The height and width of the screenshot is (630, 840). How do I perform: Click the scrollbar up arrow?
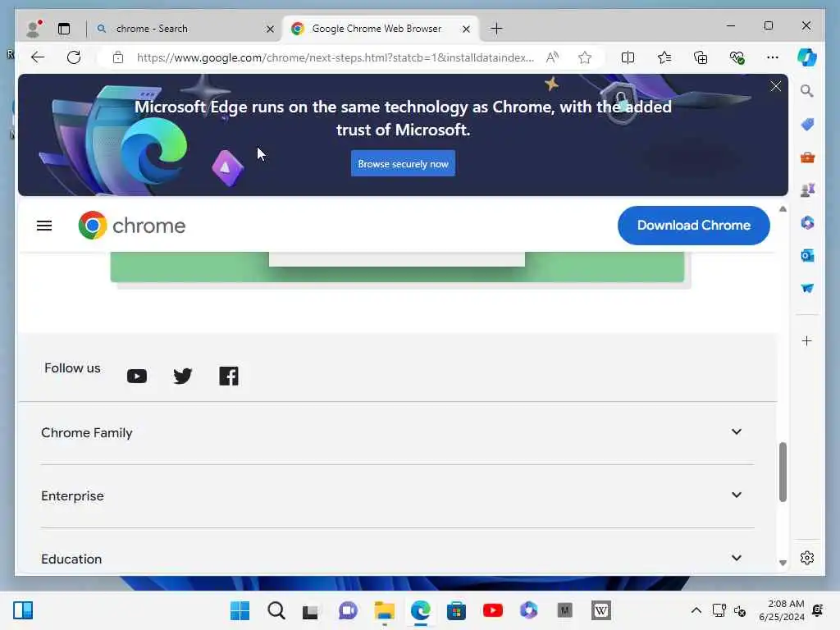pyautogui.click(x=783, y=209)
